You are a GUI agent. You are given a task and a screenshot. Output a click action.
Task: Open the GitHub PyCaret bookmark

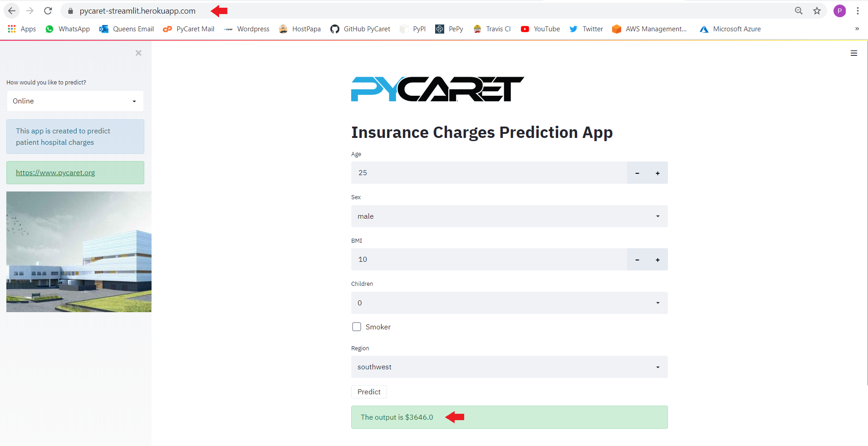coord(360,29)
